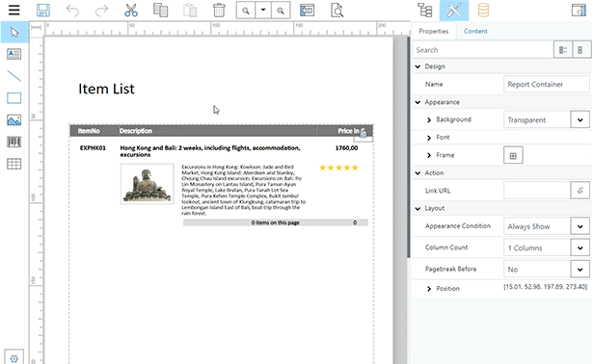Image resolution: width=593 pixels, height=364 pixels.
Task: Open the hamburger main menu
Action: 14,10
